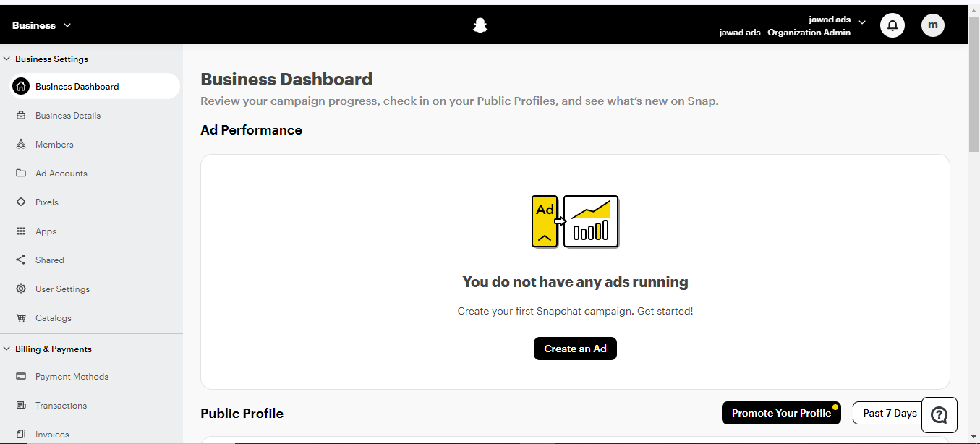Expand the jawad ads account switcher

click(x=862, y=22)
